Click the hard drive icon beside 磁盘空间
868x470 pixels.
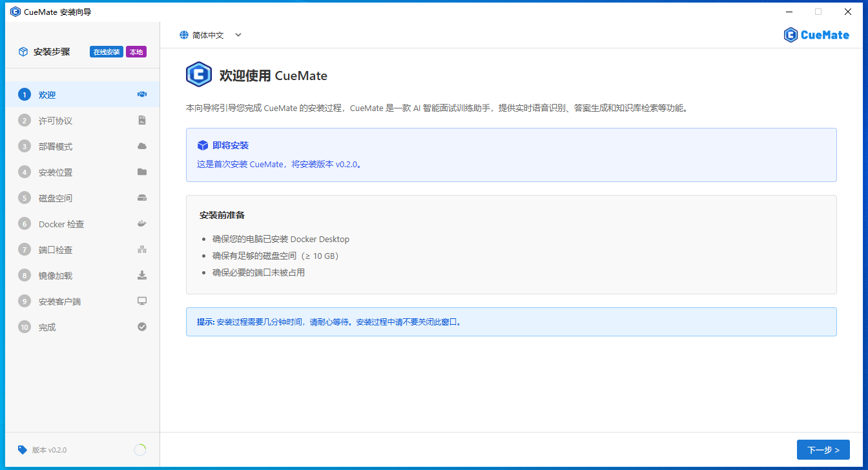click(x=142, y=198)
